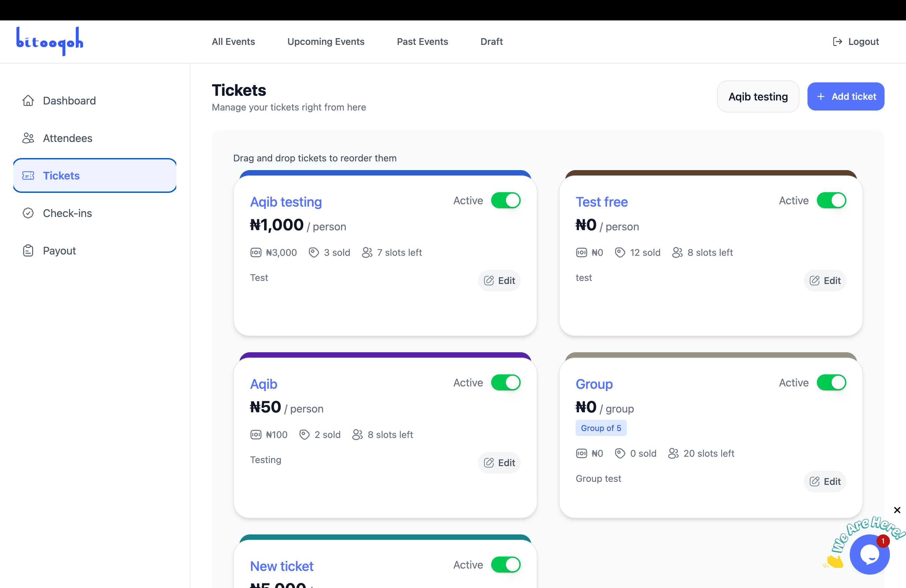This screenshot has width=906, height=588.
Task: Select the Draft tab
Action: (492, 42)
